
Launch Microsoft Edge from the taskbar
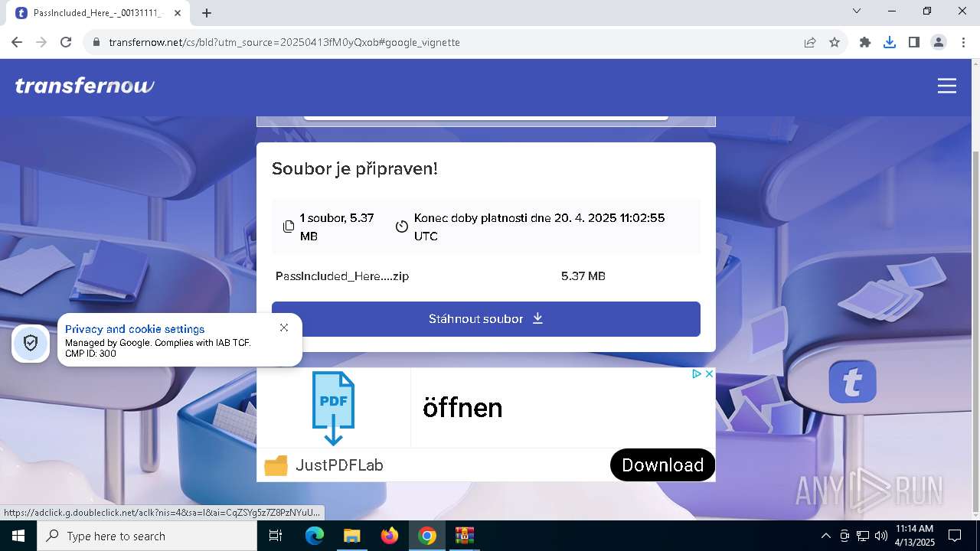(x=315, y=536)
